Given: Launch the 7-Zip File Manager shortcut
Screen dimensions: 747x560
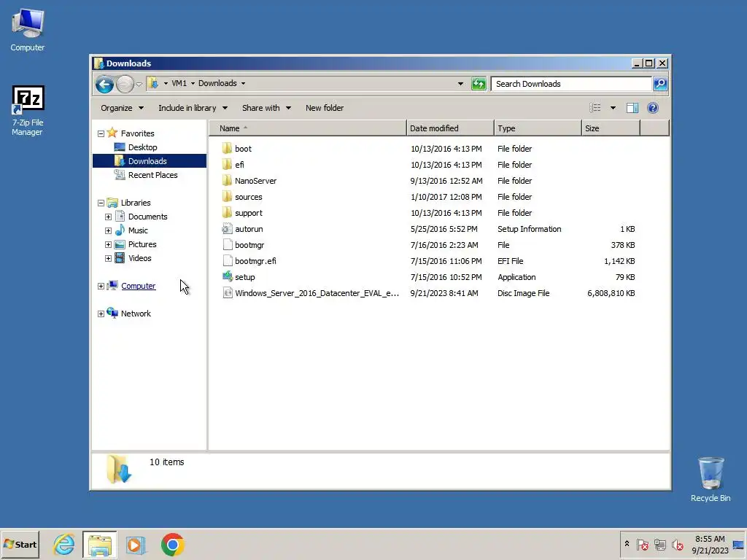Looking at the screenshot, I should [28, 111].
